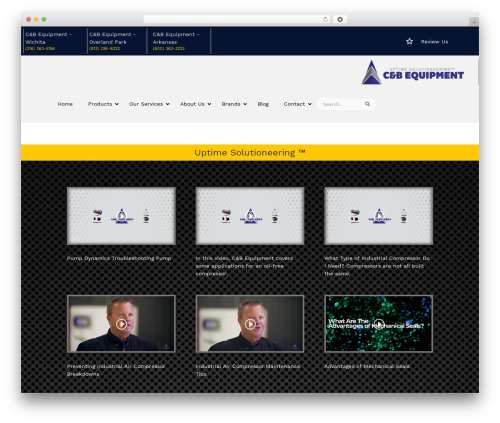Call the Arkansas phone number

click(168, 49)
